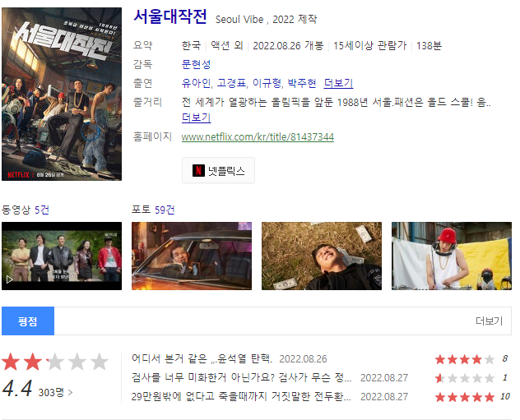Screen dimensions: 520x420
Task: Select the 평점 tab
Action: [x=28, y=321]
